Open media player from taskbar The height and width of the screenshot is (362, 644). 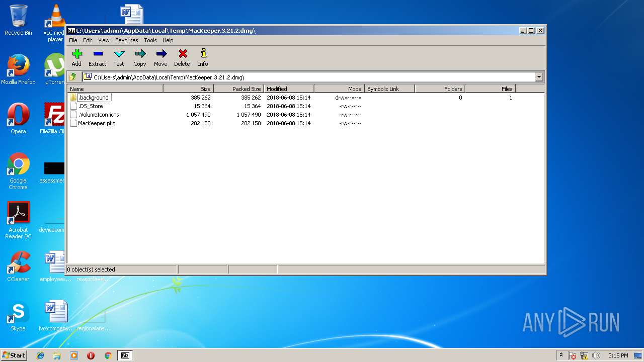pyautogui.click(x=74, y=355)
